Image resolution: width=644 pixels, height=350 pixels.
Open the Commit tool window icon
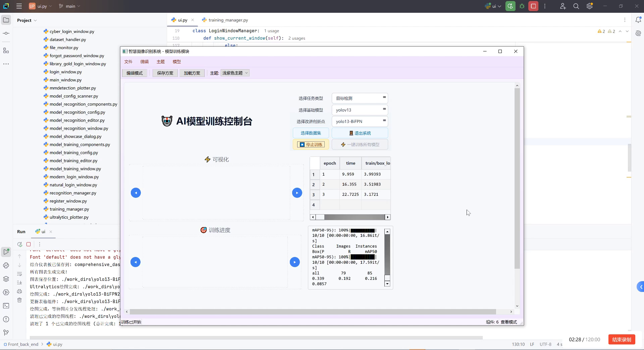(x=6, y=34)
